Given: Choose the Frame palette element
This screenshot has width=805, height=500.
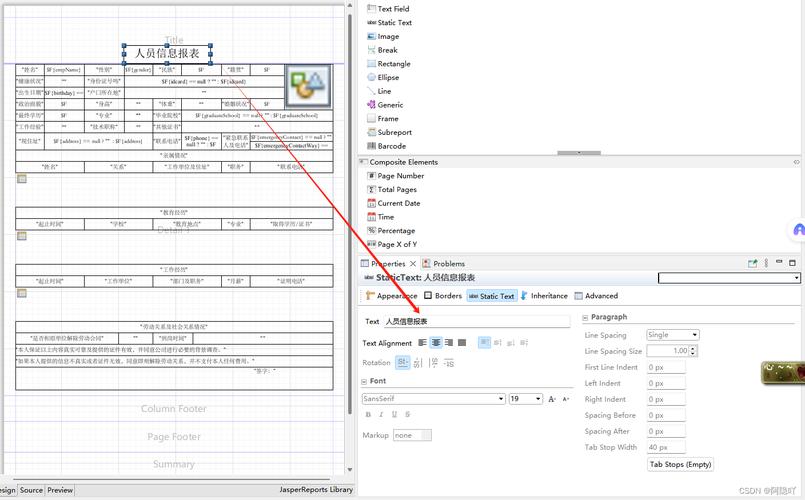Looking at the screenshot, I should (x=382, y=119).
